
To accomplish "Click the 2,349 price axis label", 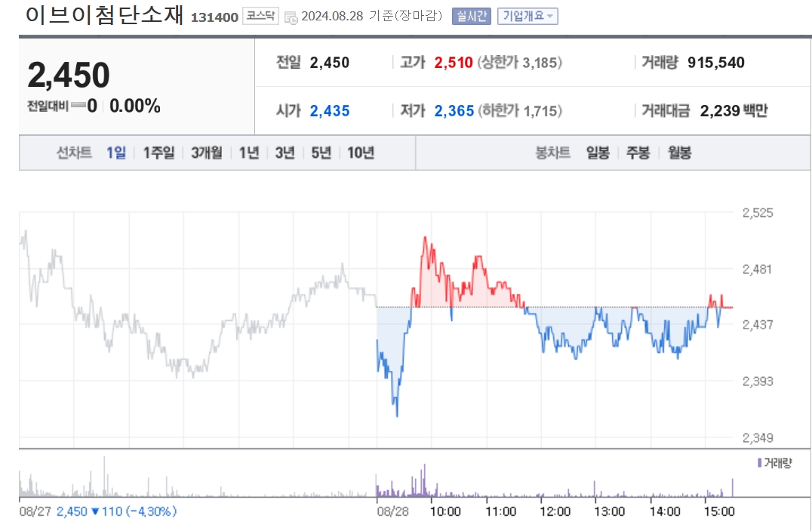I will point(758,437).
